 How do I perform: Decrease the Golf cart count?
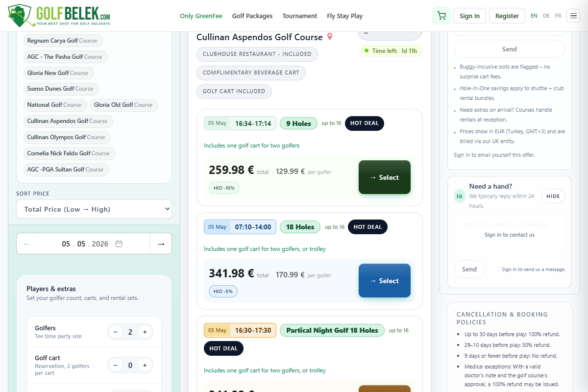click(116, 366)
